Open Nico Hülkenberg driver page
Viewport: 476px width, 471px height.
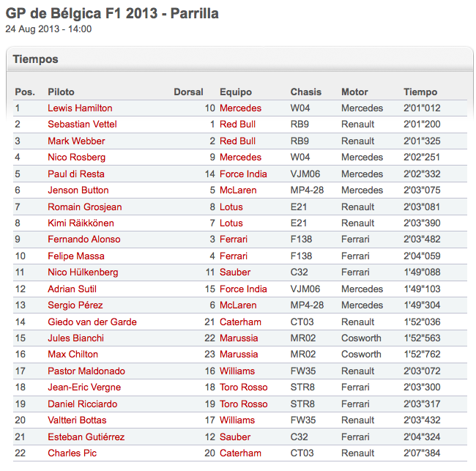pos(83,272)
